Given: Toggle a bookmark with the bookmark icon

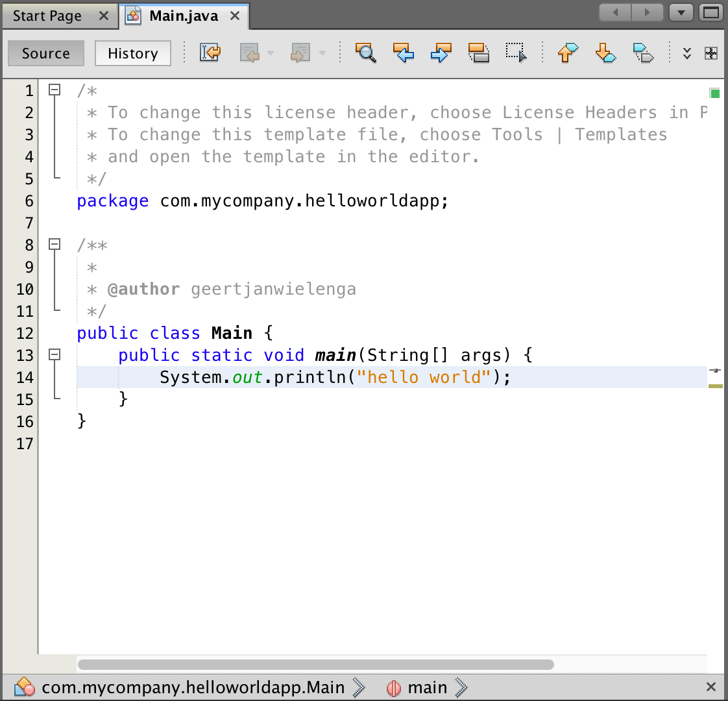Looking at the screenshot, I should click(642, 53).
